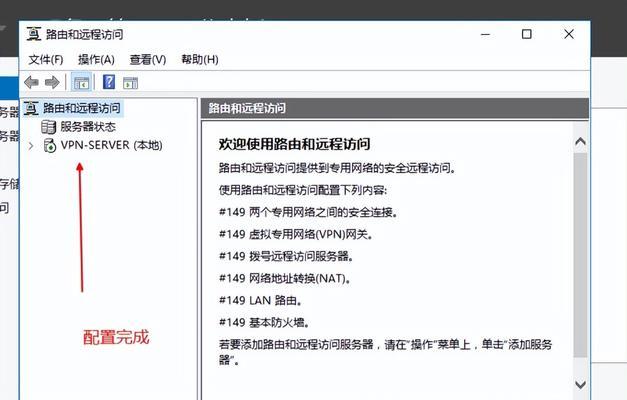
Task: Minimize the 路由和远程访问 window
Action: click(x=485, y=34)
